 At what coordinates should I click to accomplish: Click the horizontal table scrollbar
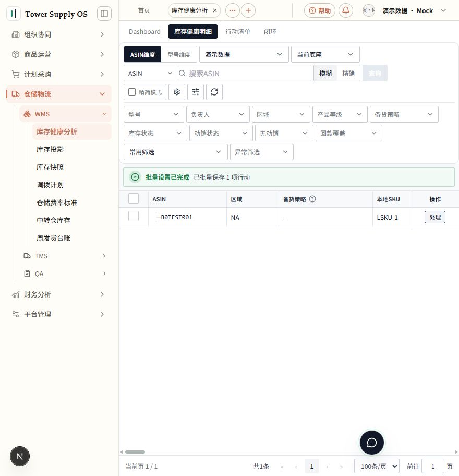135,452
